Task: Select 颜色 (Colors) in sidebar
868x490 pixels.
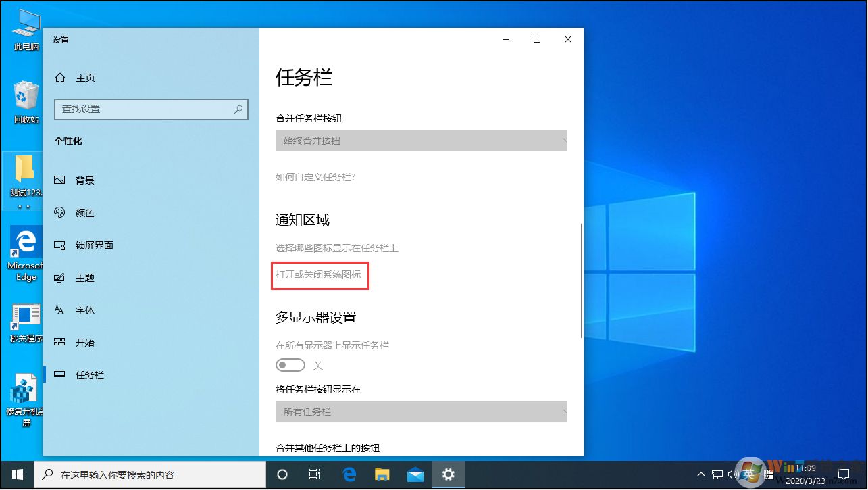Action: tap(86, 212)
